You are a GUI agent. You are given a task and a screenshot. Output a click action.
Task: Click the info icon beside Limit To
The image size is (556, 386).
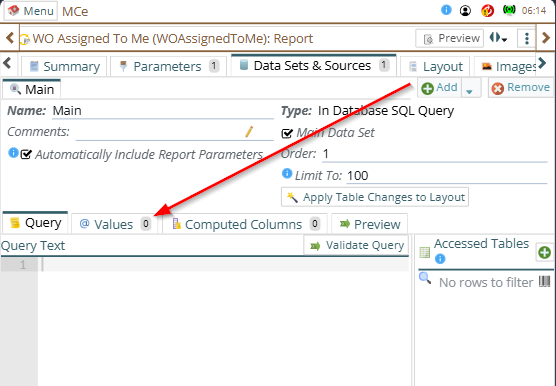tap(287, 174)
